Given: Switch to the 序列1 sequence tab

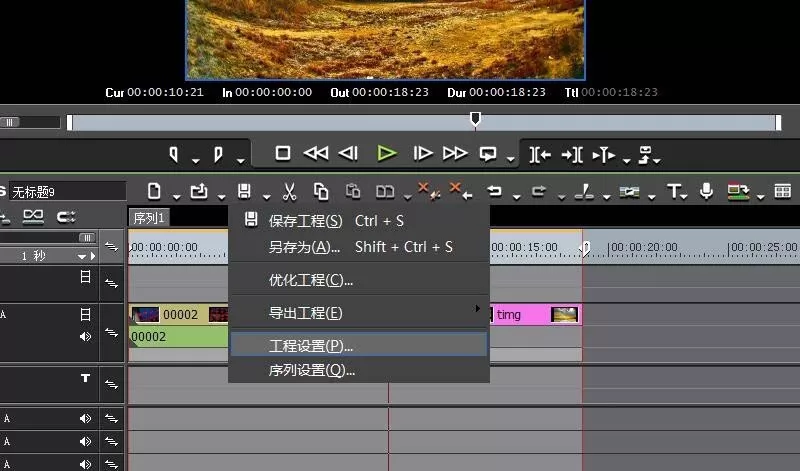Looking at the screenshot, I should [149, 218].
